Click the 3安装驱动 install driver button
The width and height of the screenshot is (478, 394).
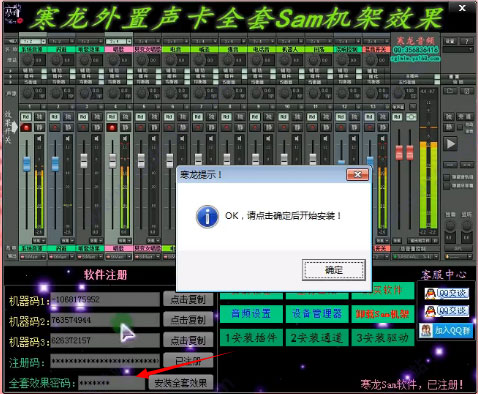tap(383, 338)
